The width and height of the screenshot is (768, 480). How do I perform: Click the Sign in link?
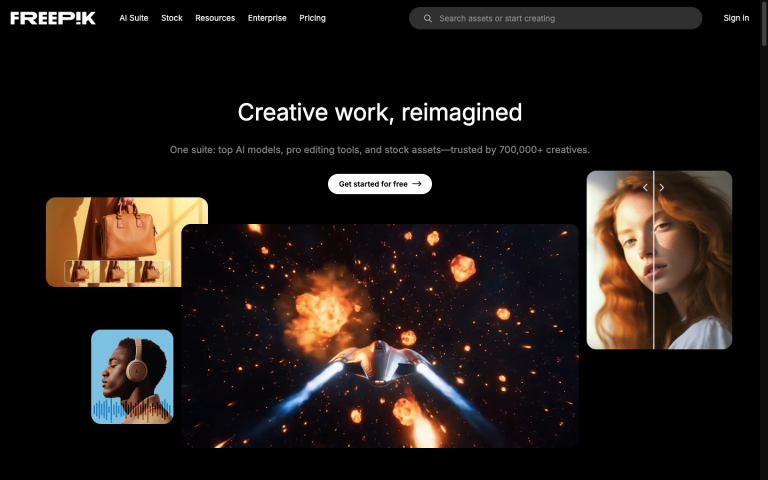(x=736, y=18)
